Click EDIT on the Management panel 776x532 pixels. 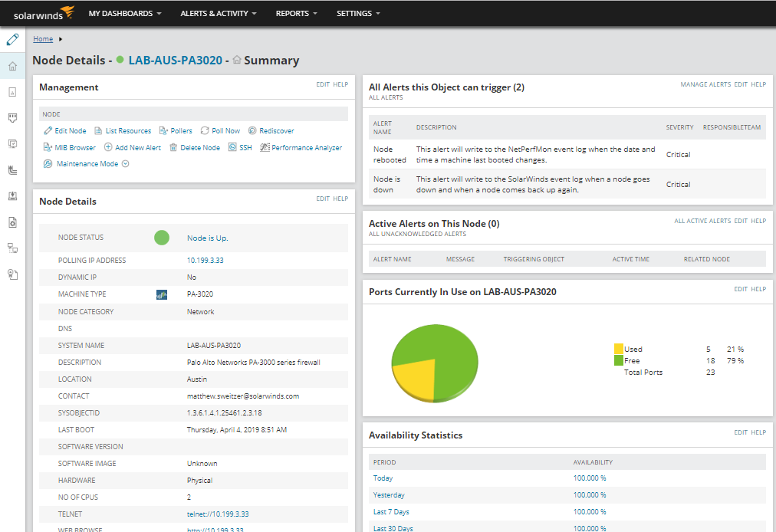(x=323, y=84)
